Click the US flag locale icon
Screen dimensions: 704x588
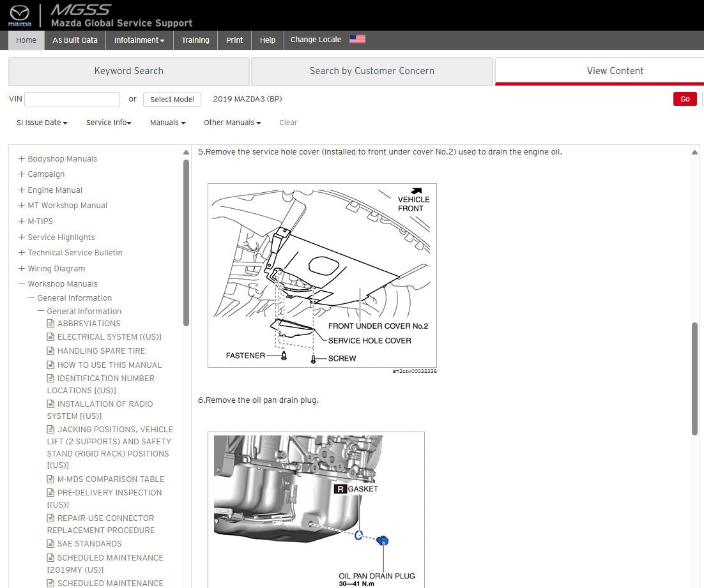coord(357,40)
